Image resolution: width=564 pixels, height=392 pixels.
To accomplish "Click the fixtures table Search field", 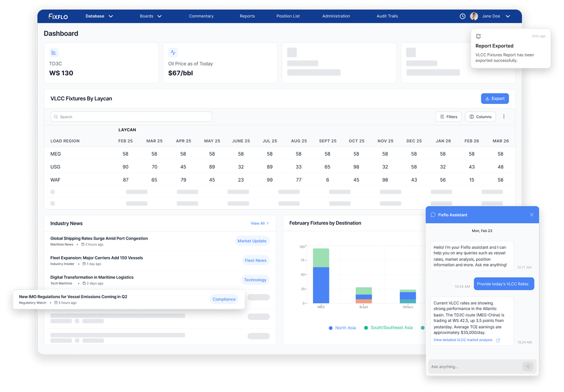I will [131, 117].
